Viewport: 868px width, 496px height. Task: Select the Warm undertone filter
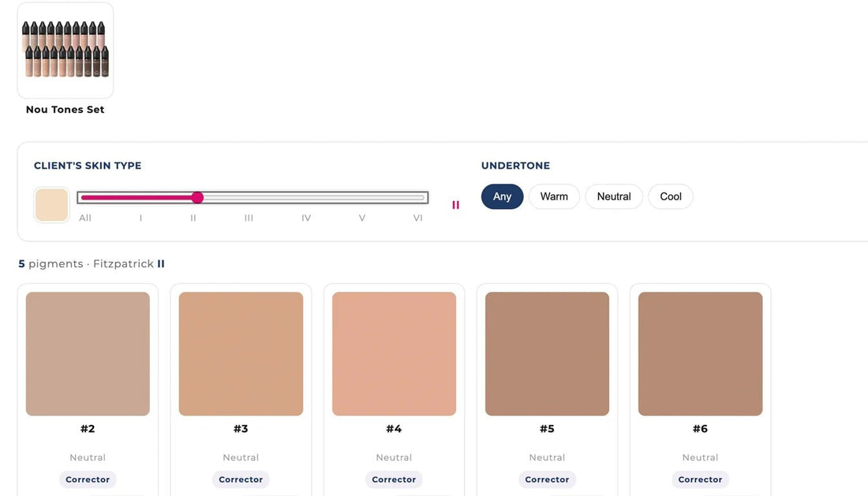click(x=554, y=196)
